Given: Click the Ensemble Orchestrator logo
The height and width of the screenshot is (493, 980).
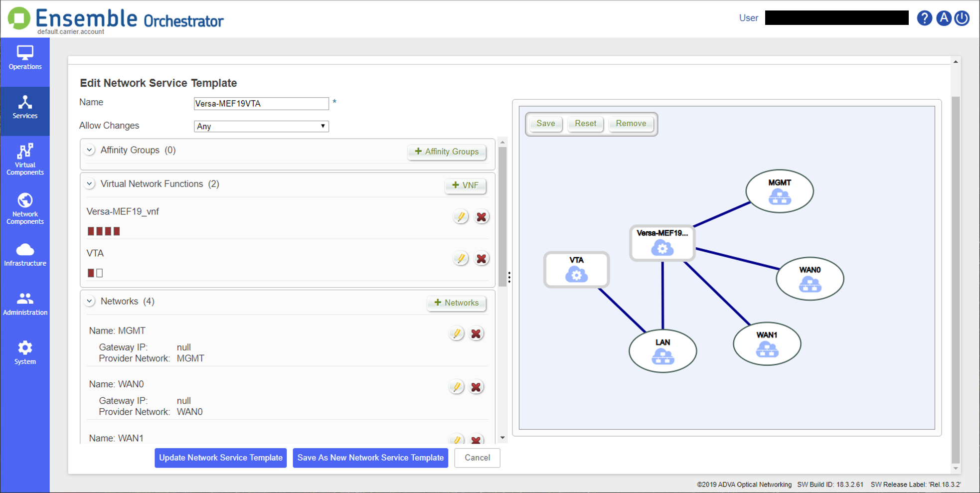Looking at the screenshot, I should [x=116, y=19].
